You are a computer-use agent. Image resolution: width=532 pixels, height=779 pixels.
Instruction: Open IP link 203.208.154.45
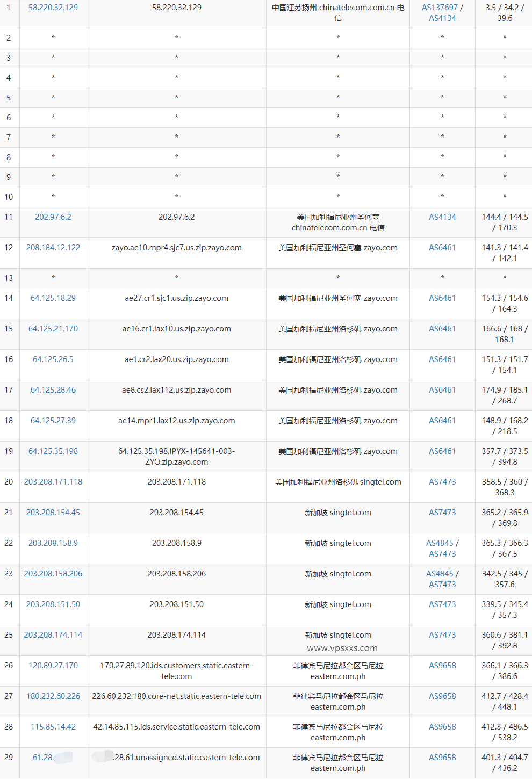(x=53, y=513)
